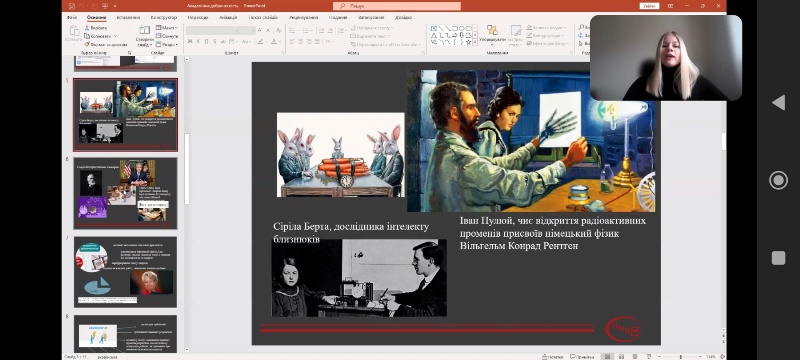This screenshot has height=360, width=800.
Task: Click the Increase Indent icon
Action: (x=330, y=31)
